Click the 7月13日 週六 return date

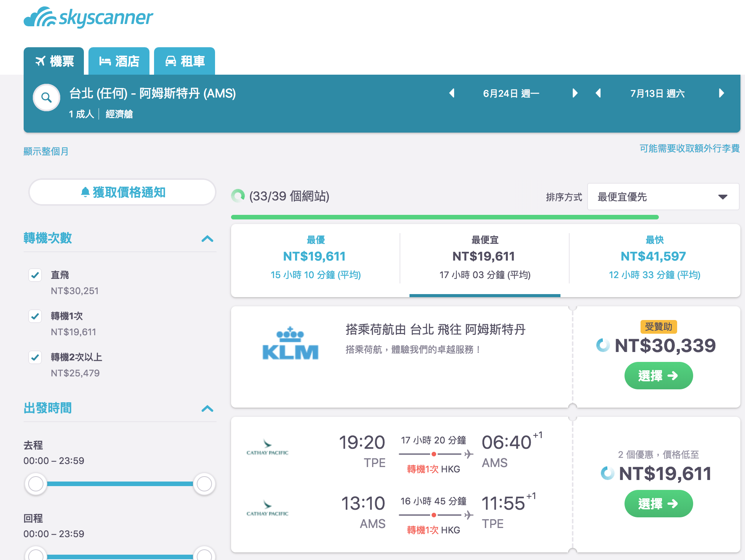[658, 93]
